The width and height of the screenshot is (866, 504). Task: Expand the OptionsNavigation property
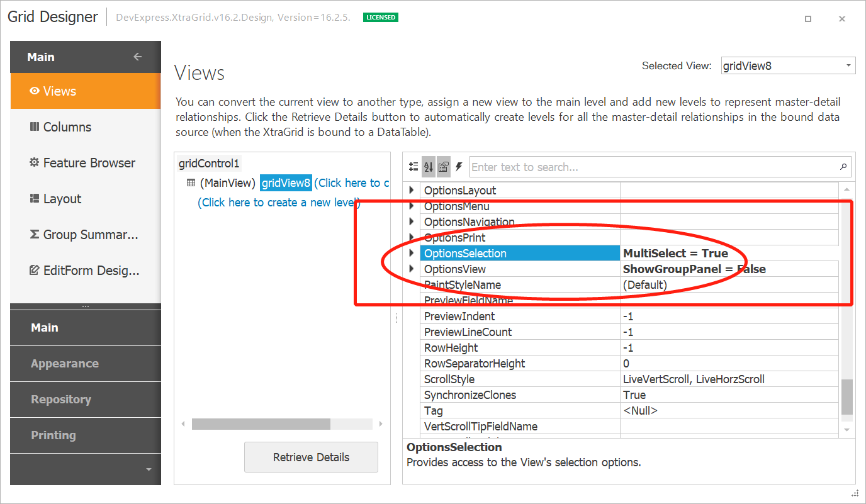(412, 221)
